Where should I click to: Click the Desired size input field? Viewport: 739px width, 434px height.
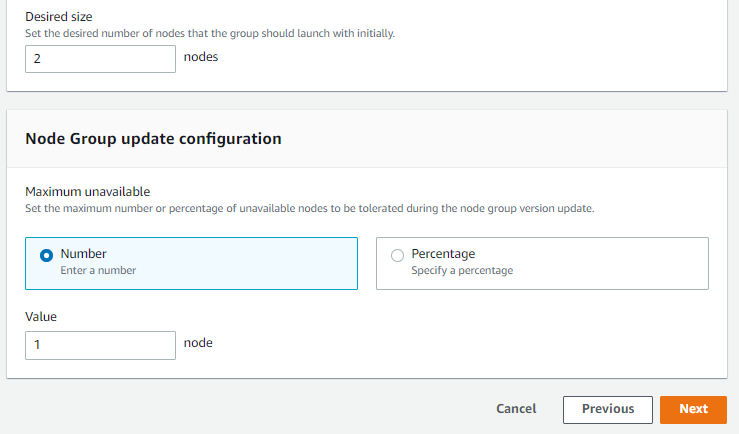100,59
